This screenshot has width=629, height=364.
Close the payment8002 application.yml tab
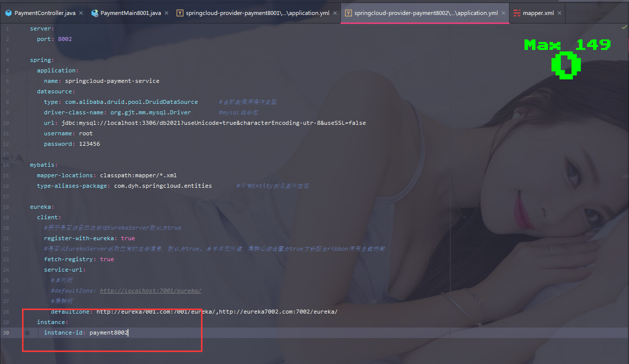click(503, 13)
